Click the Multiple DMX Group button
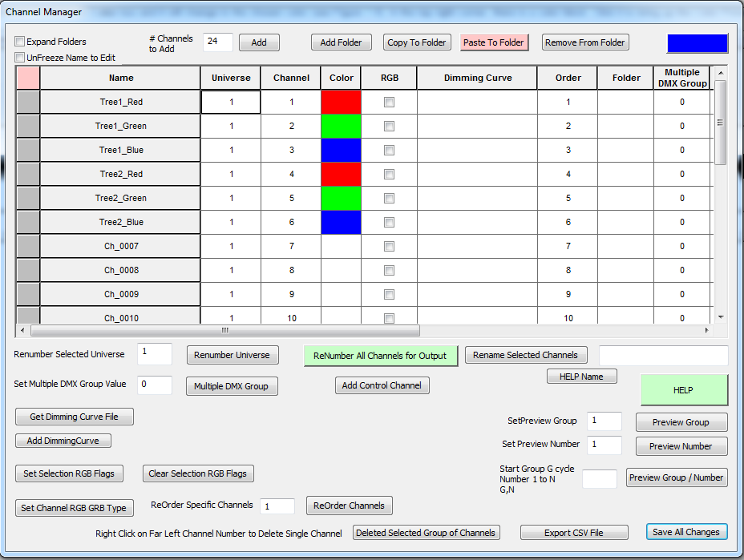The width and height of the screenshot is (744, 560). point(232,386)
